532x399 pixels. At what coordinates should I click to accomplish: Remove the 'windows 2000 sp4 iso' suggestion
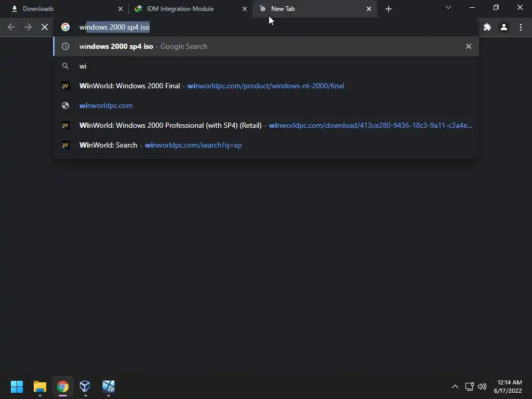[x=469, y=46]
